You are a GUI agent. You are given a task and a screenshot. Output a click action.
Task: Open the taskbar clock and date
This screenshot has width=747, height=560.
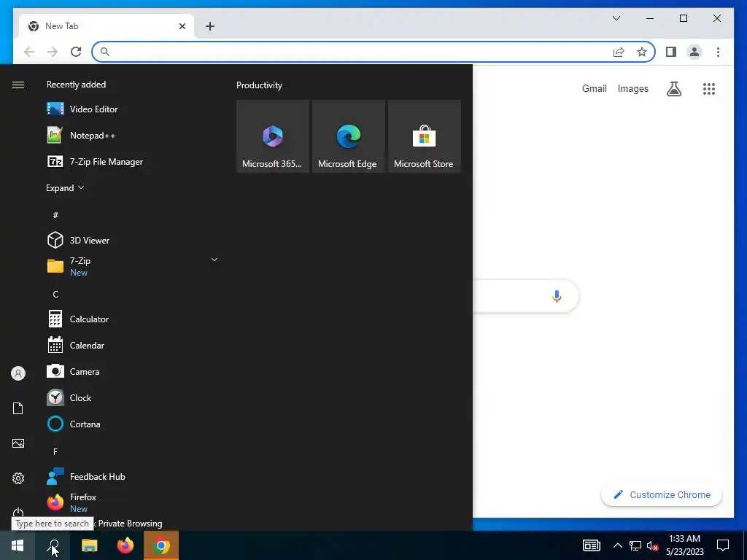684,545
